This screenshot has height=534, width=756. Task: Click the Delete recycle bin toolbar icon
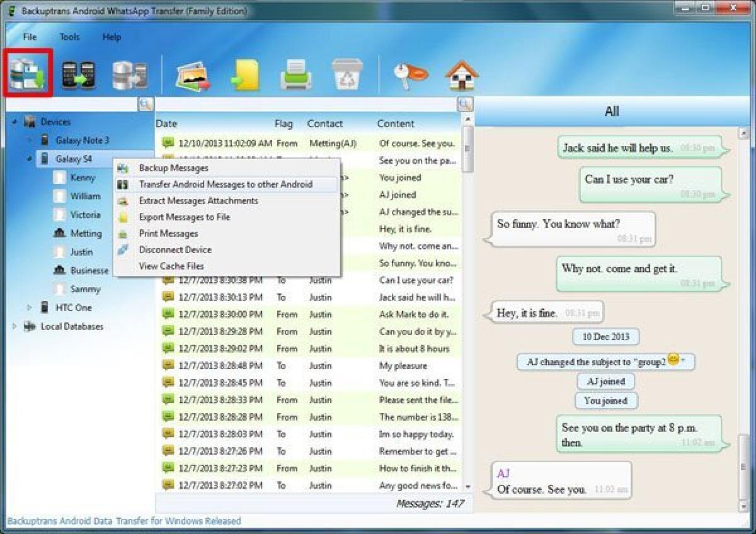tap(346, 74)
